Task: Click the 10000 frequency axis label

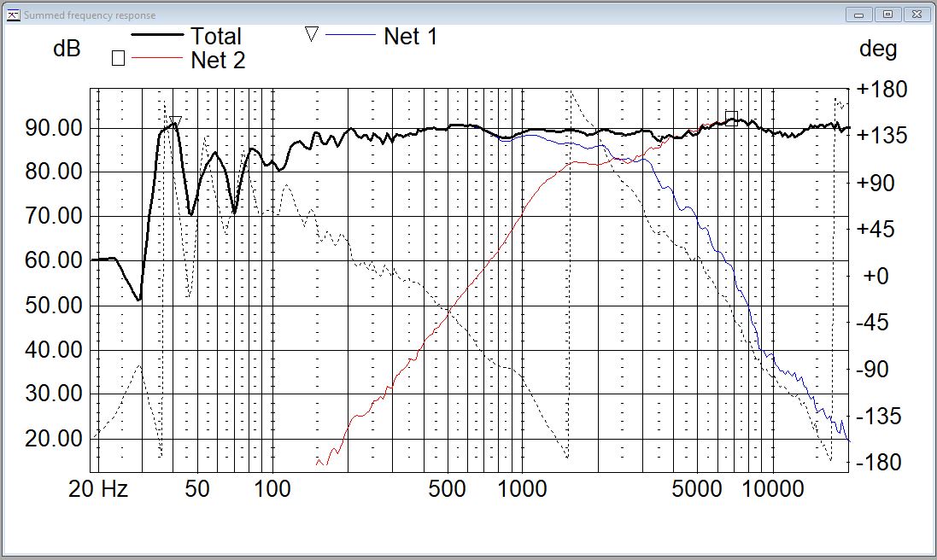Action: click(773, 489)
